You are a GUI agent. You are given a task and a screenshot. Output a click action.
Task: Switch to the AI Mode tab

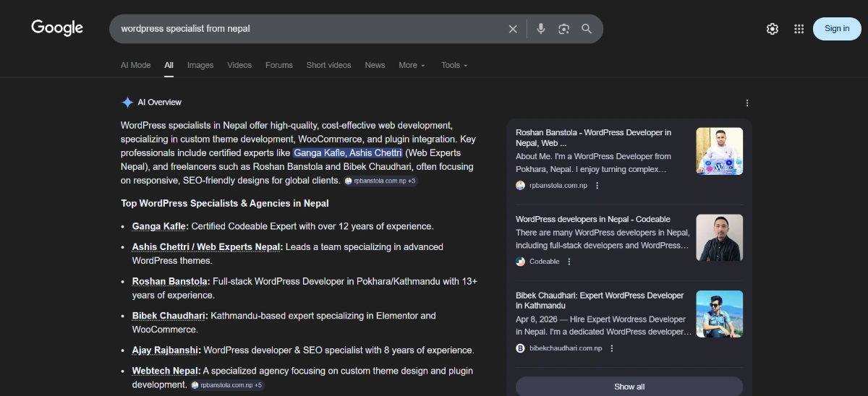[136, 65]
